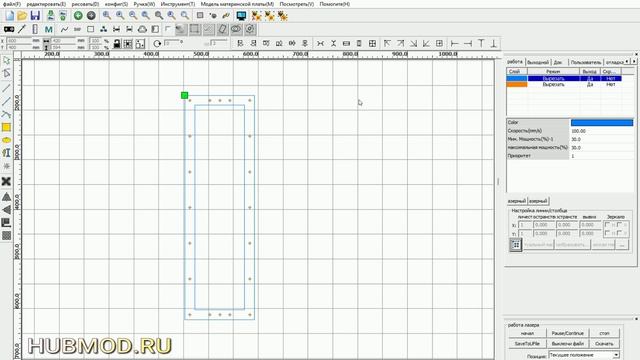Viewport: 640px width, 360px height.
Task: Click the cloud-shaped toolbar icon
Action: pyautogui.click(x=142, y=29)
